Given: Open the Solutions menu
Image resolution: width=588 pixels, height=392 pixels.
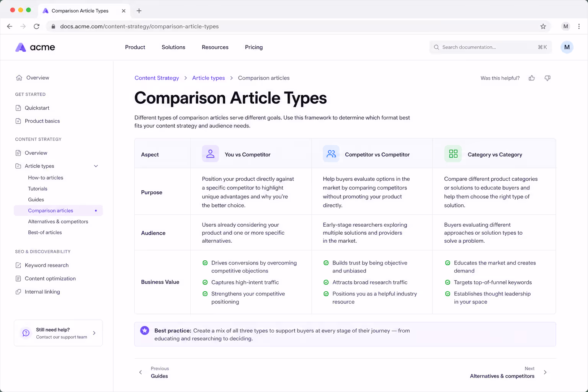Looking at the screenshot, I should pyautogui.click(x=173, y=47).
